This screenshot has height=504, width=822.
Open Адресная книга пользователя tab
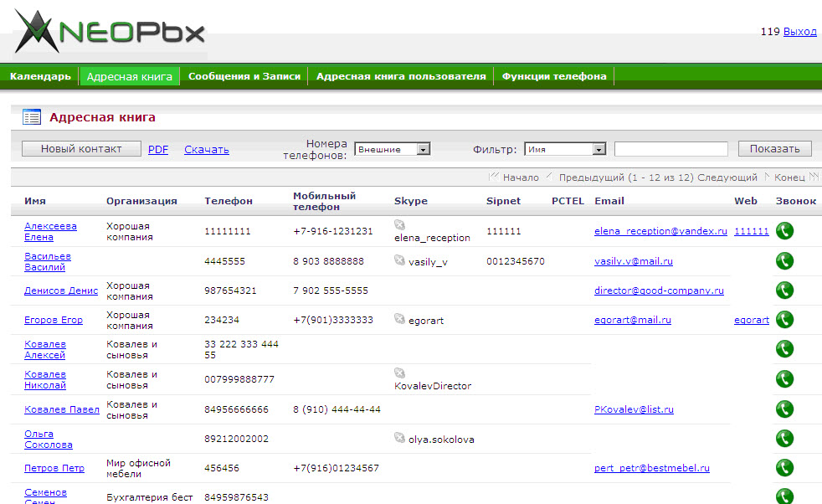tap(401, 76)
